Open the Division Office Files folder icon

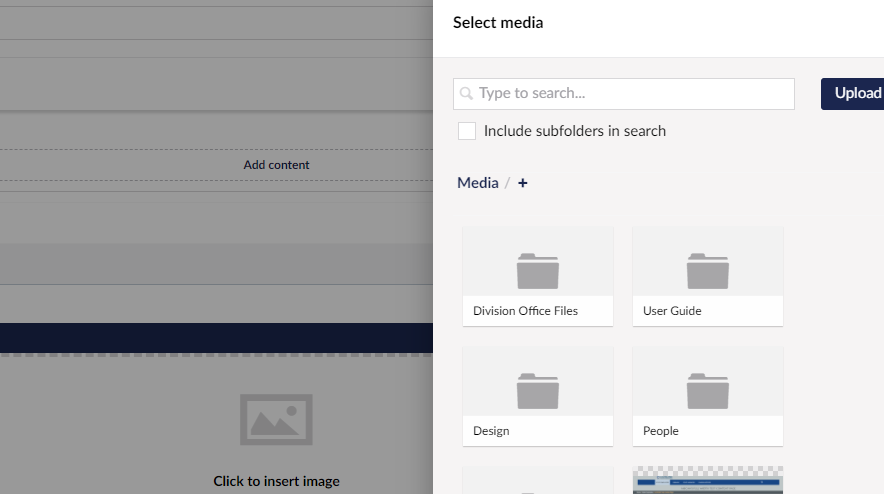[x=538, y=271]
